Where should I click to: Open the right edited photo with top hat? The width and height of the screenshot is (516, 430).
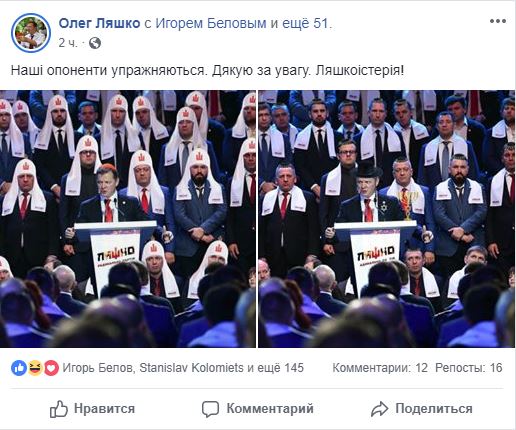click(387, 219)
